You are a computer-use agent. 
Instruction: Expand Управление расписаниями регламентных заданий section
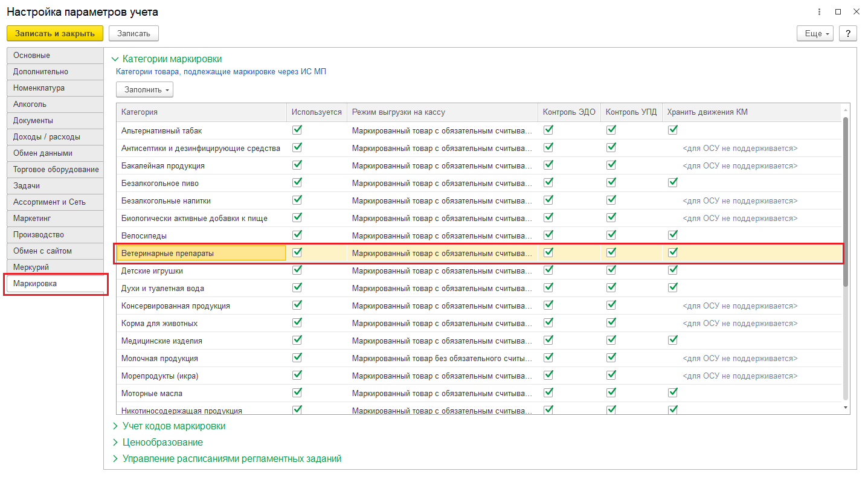[231, 459]
